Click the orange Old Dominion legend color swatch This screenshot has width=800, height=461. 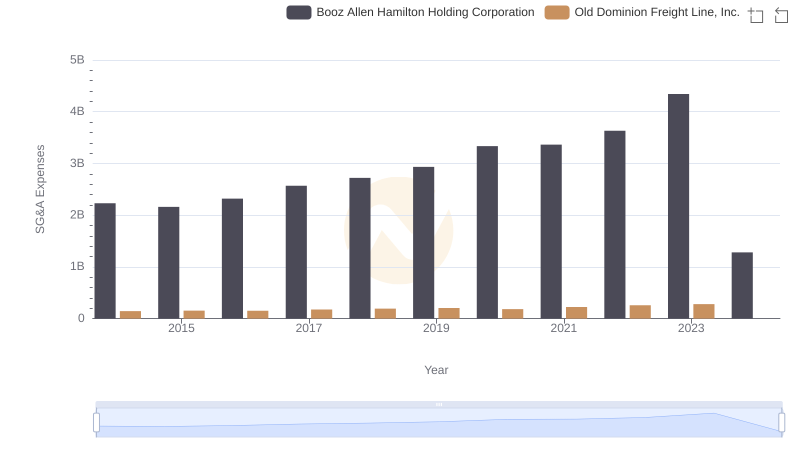coord(557,12)
